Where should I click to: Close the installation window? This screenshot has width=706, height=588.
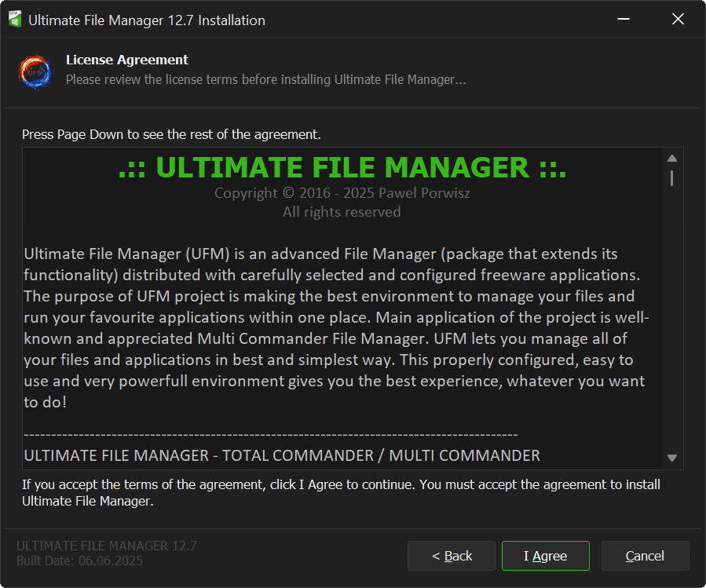pos(678,20)
